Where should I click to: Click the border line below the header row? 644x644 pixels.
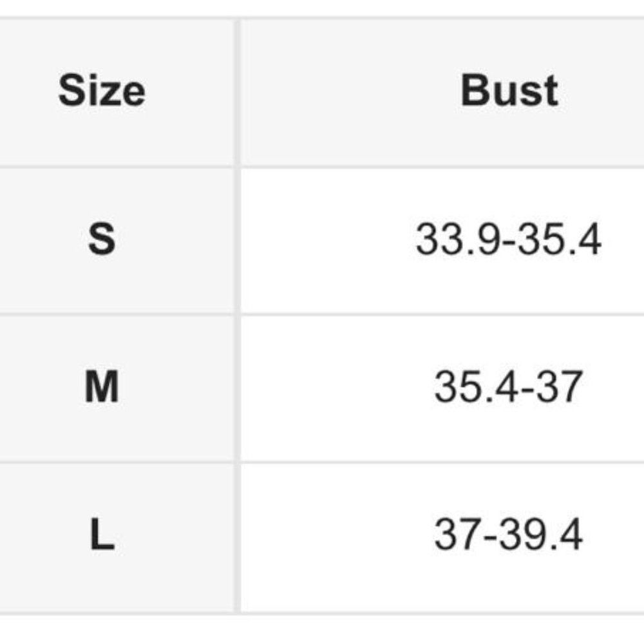tap(322, 167)
